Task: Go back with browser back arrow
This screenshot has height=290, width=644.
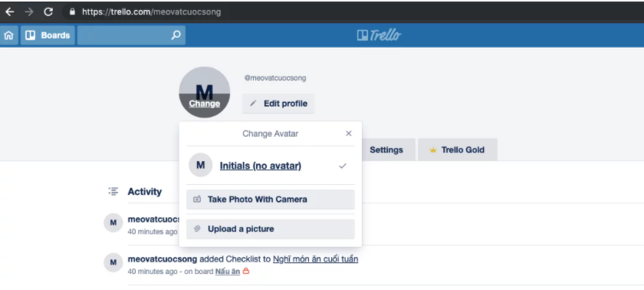Action: 9,12
